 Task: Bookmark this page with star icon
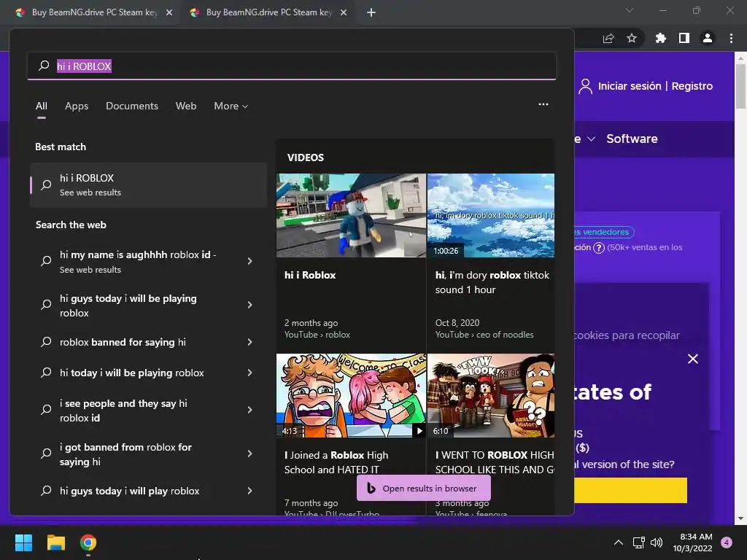click(x=632, y=38)
